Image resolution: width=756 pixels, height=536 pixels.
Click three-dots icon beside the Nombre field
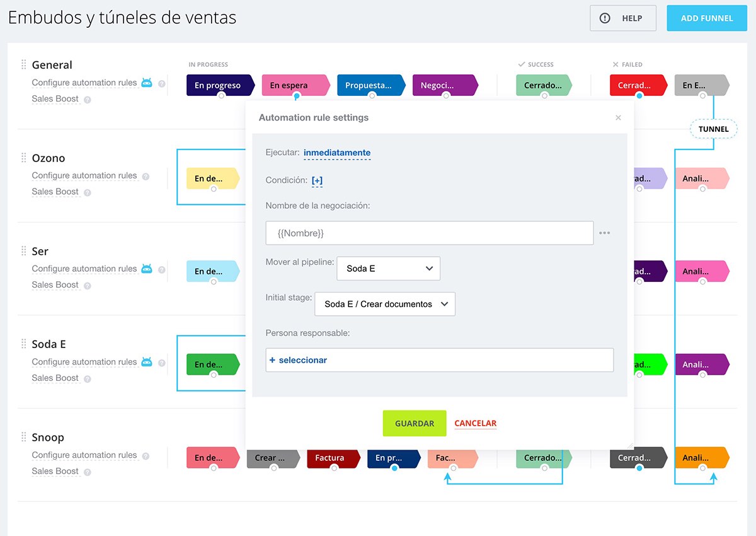click(x=604, y=233)
